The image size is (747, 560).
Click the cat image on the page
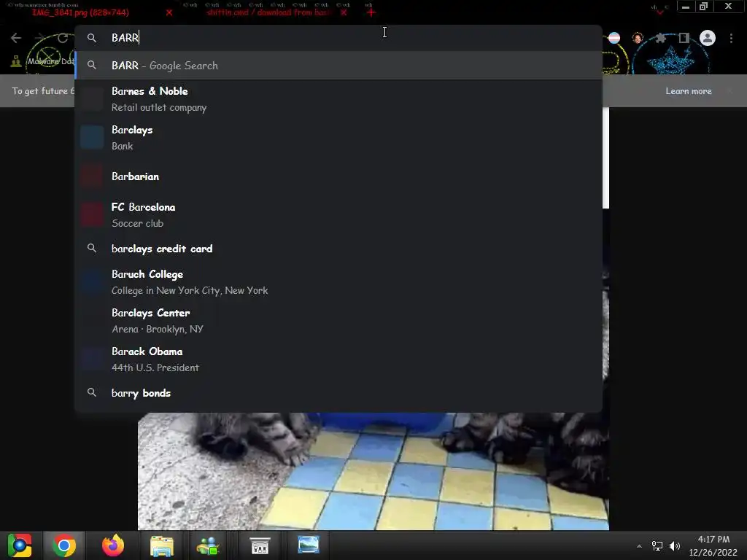373,471
